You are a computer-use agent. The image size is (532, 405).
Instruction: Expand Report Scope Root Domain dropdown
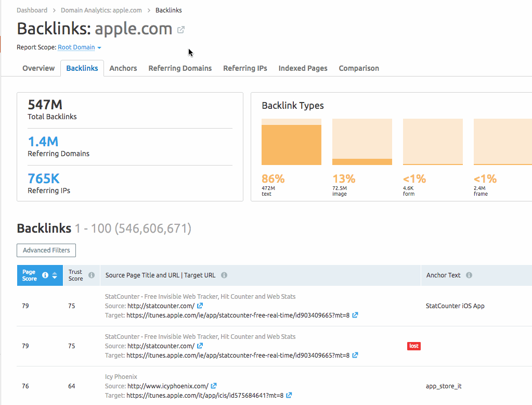[x=80, y=47]
